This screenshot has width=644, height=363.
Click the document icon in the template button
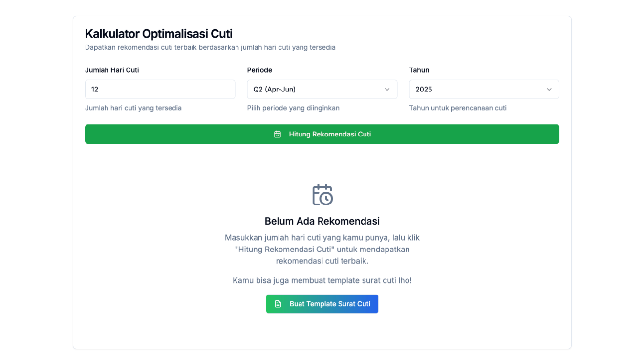[x=278, y=304]
